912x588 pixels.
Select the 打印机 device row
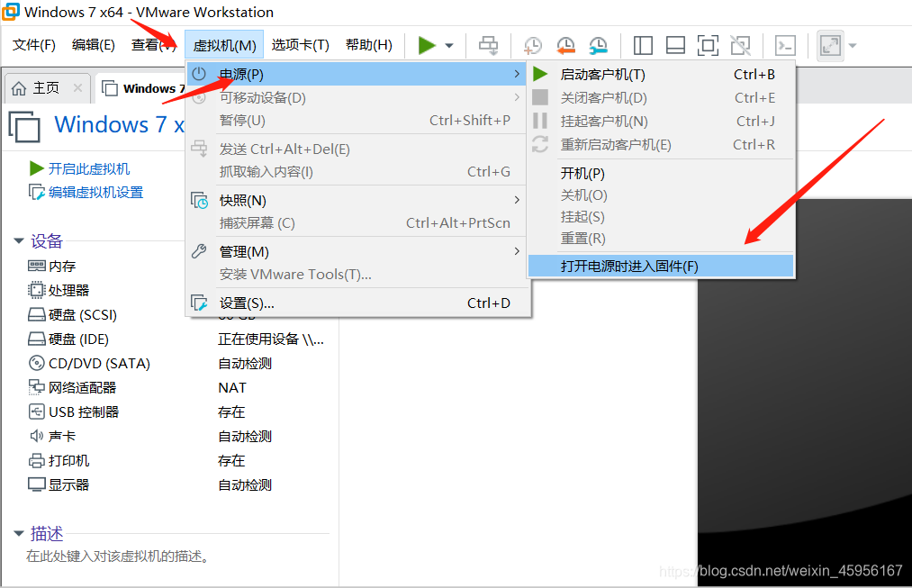click(x=59, y=461)
